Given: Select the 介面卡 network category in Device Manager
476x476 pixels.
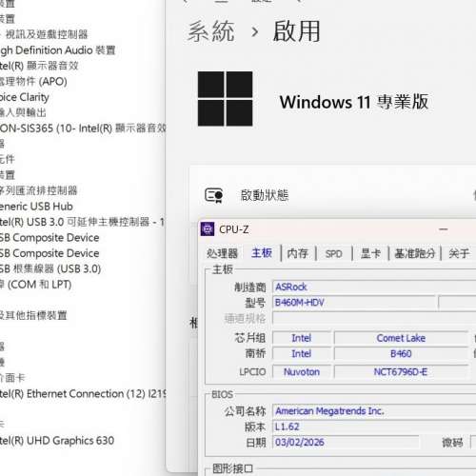Looking at the screenshot, I should (12, 378).
